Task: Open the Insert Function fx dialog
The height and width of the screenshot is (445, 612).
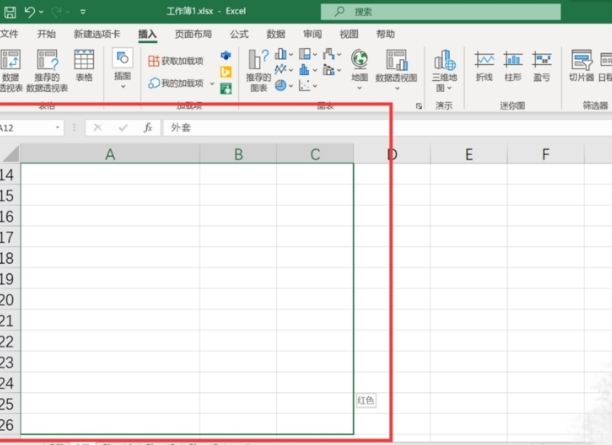Action: (148, 128)
